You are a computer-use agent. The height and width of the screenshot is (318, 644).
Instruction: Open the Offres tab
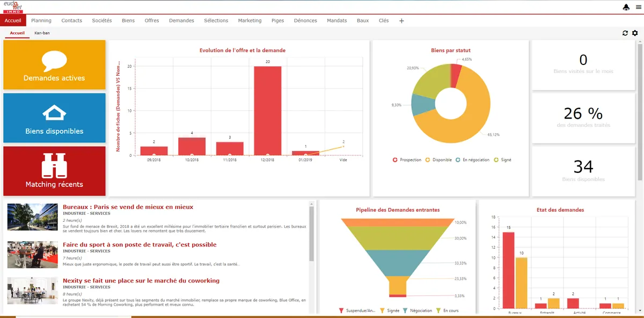tap(152, 20)
